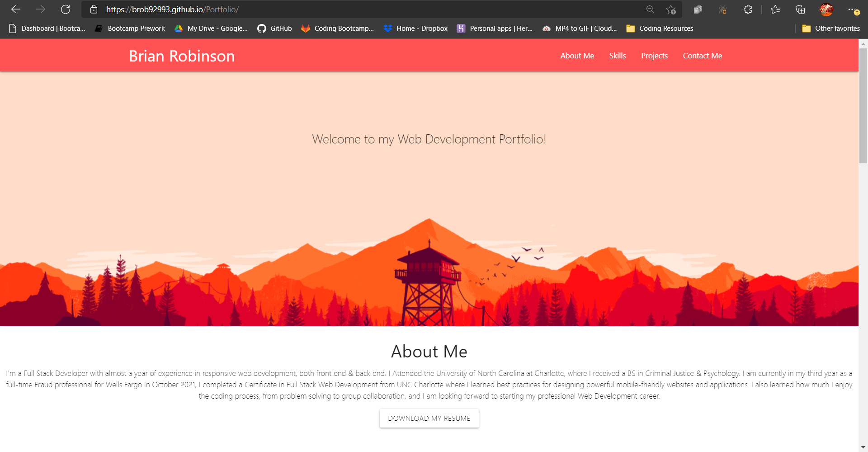Open Home - Dropbox bookmark
The height and width of the screenshot is (452, 868).
click(415, 28)
